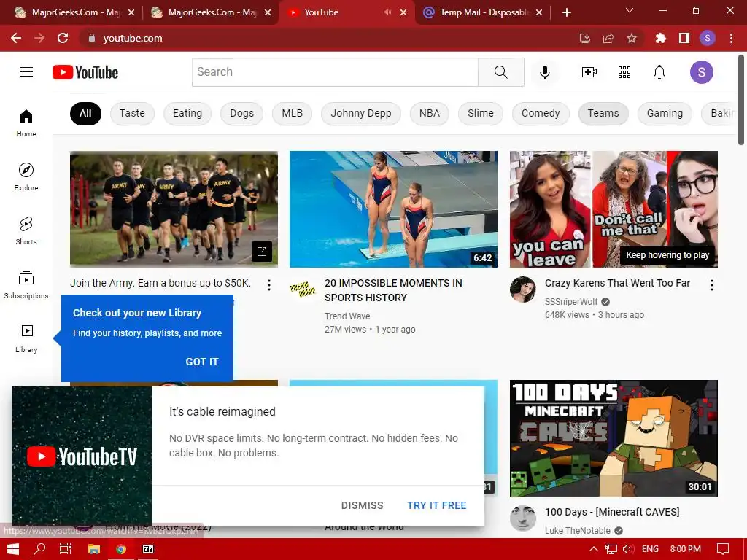Mute the YouTube tab via speaker icon

point(387,12)
